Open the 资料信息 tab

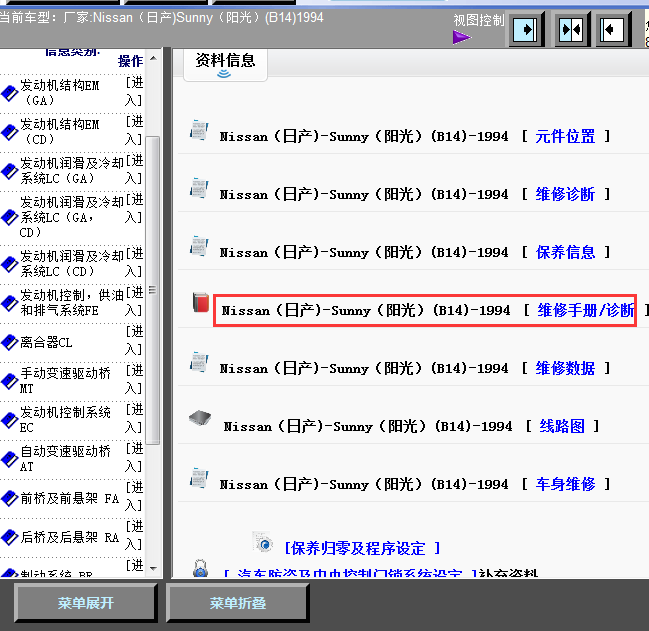(225, 65)
